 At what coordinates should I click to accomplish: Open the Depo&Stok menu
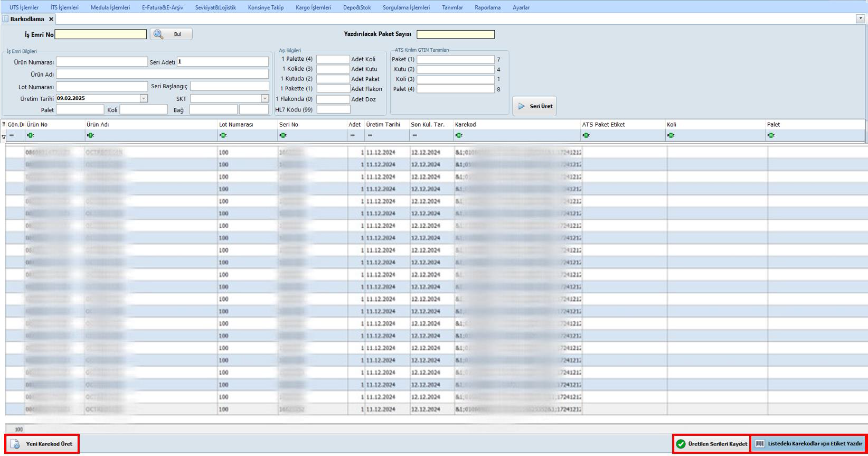357,7
